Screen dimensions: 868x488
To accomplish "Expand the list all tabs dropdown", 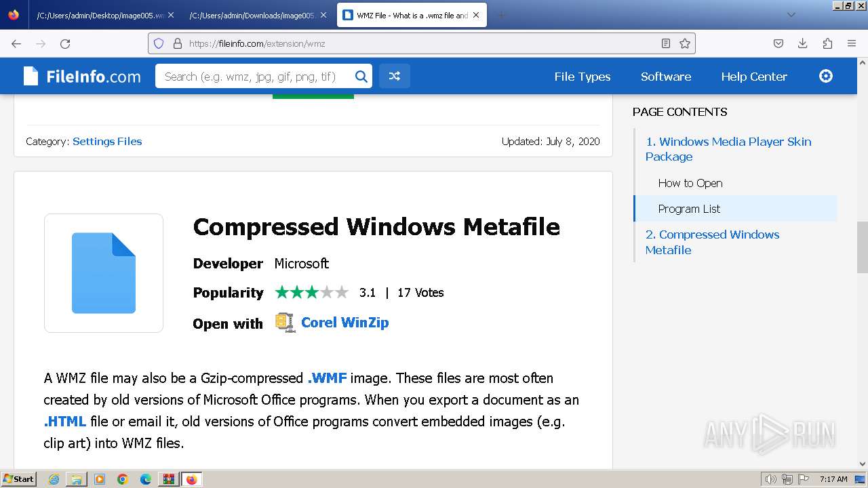I will tap(791, 15).
